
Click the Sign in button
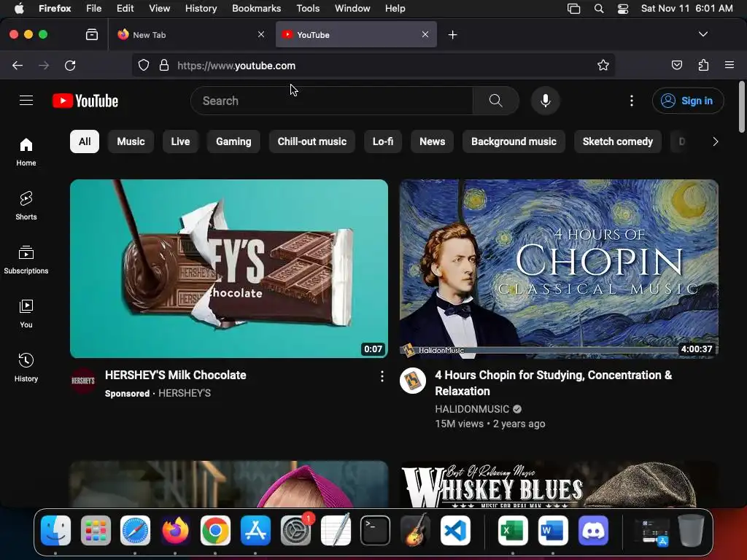687,101
